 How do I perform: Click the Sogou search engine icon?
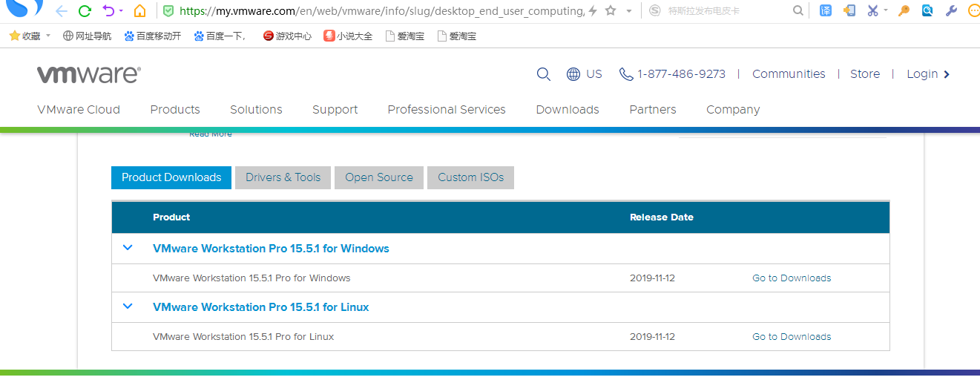pyautogui.click(x=654, y=11)
